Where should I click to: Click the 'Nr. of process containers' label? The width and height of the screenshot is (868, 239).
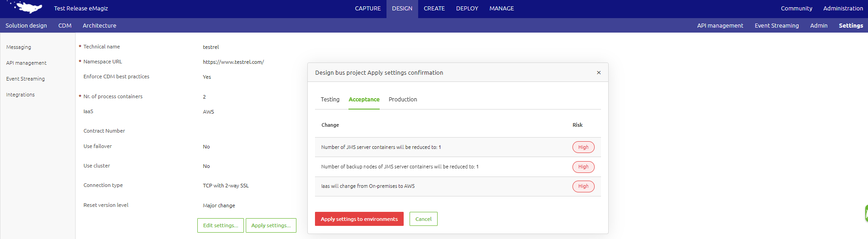pyautogui.click(x=113, y=96)
